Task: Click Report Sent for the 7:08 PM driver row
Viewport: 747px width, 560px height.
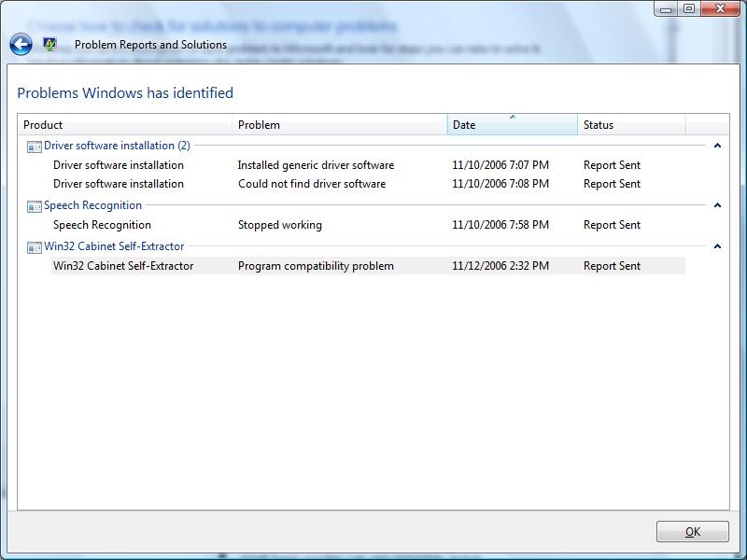Action: (x=612, y=184)
